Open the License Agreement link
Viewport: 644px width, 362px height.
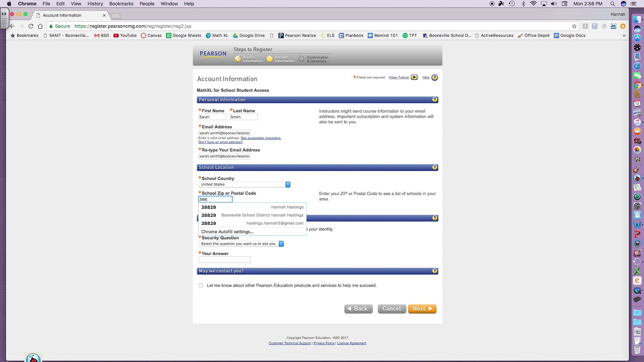click(x=352, y=343)
